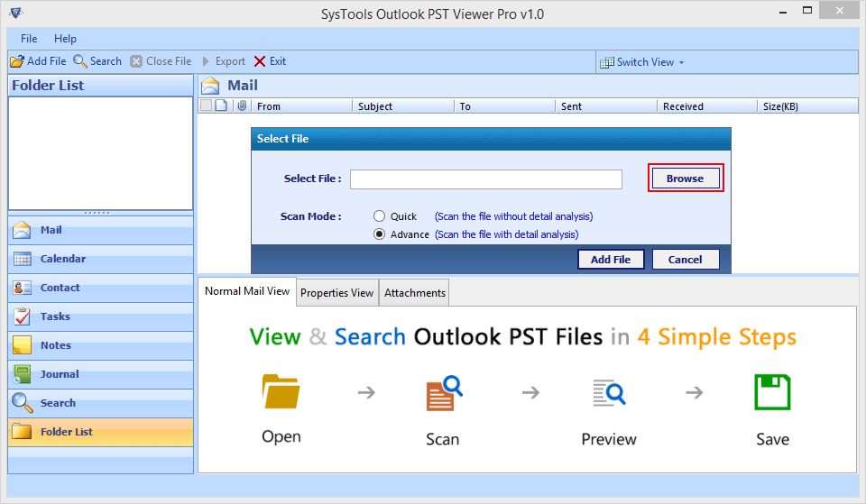
Task: Click the Close File icon in toolbar
Action: 136,61
